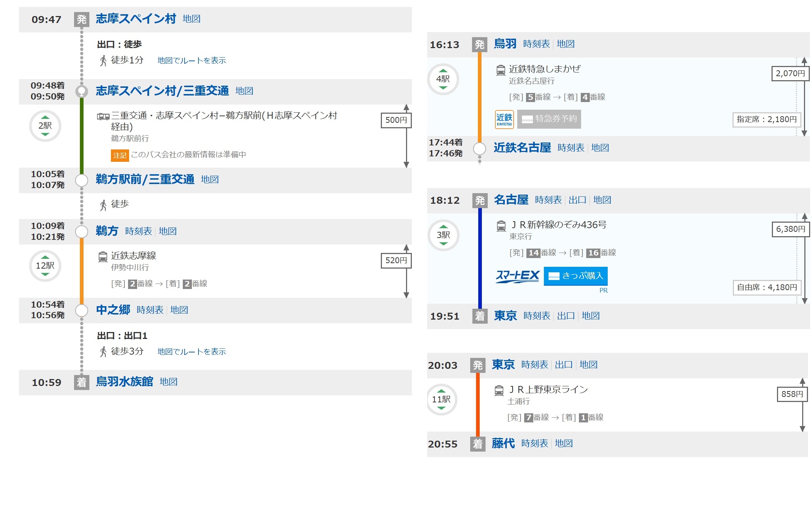Click the train icon beside 近鉄特急しまかぜ
Screen dimensions: 812x523
coord(501,70)
